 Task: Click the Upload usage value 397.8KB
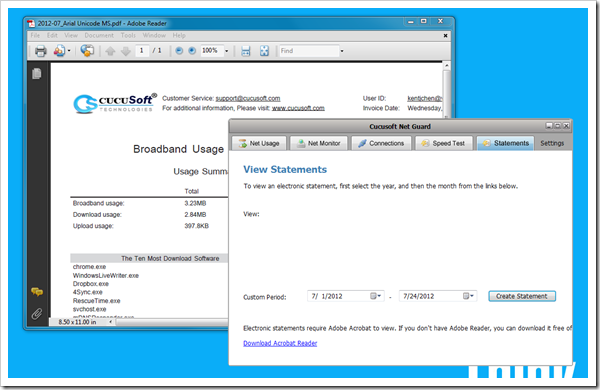pos(197,226)
